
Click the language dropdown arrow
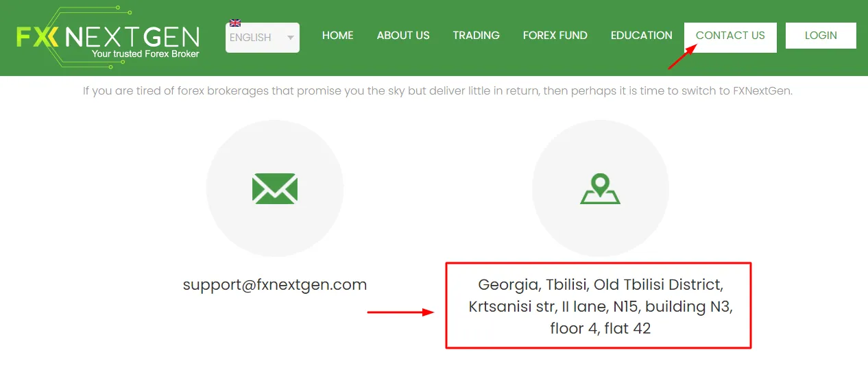click(x=291, y=38)
